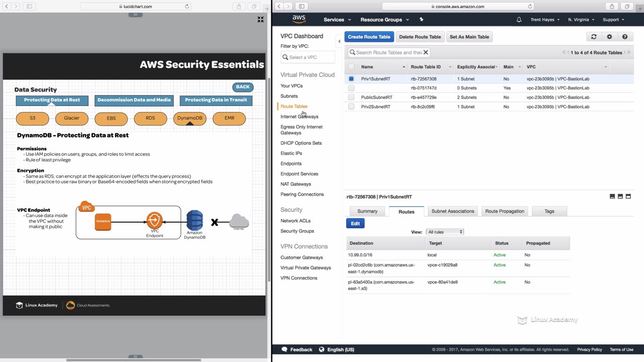This screenshot has height=362, width=644.
Task: Switch to the Summary tab
Action: click(x=367, y=211)
